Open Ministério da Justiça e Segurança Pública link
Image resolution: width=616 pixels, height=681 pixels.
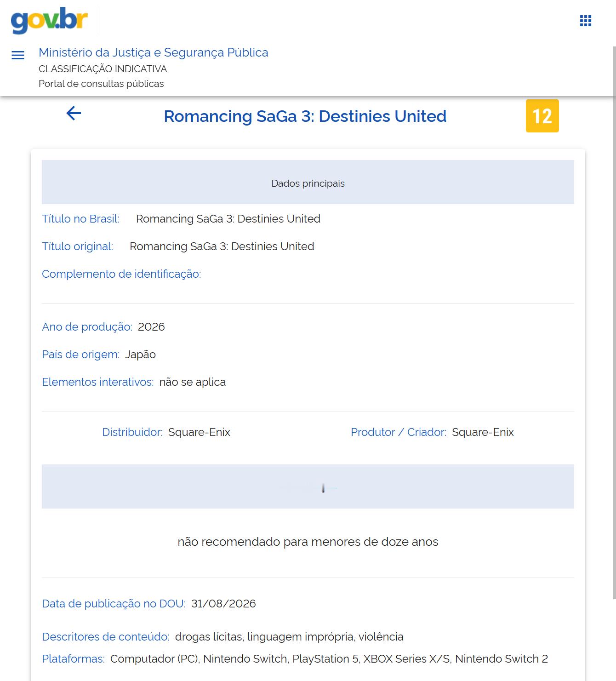click(154, 52)
